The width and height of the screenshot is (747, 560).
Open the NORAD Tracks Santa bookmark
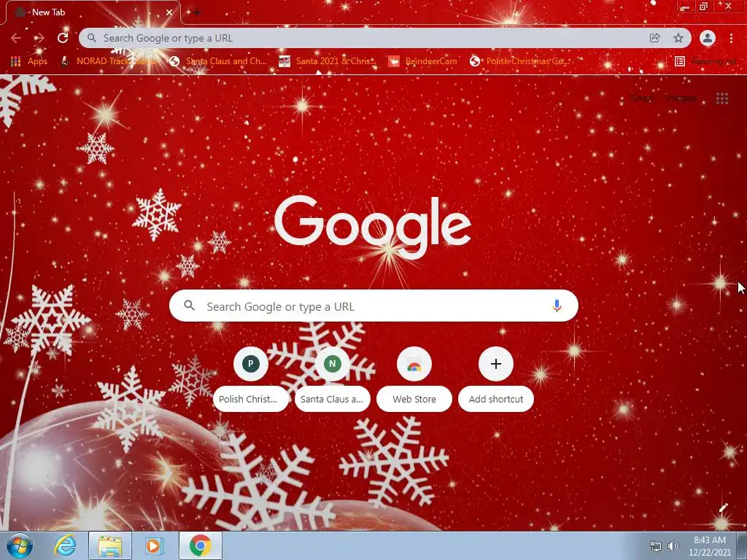109,61
